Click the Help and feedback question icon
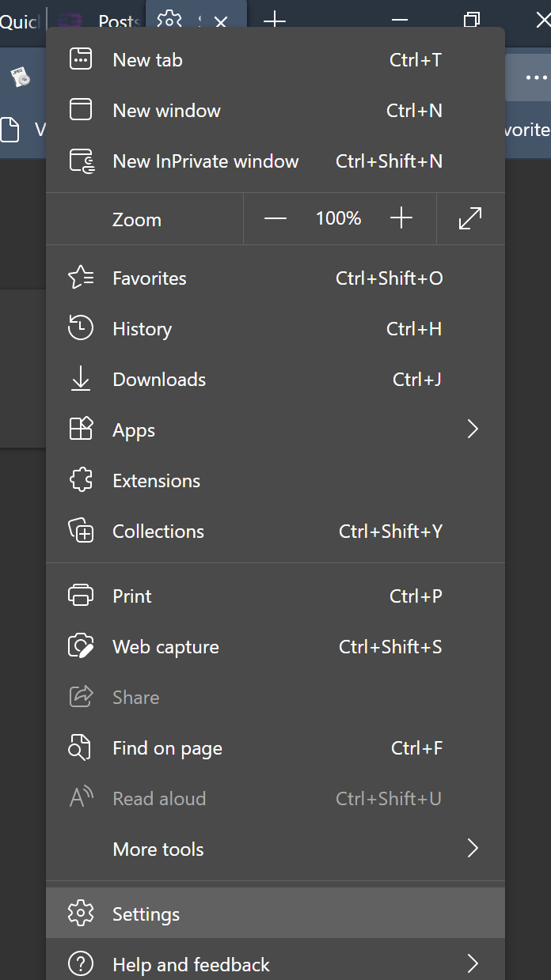Viewport: 551px width, 980px height. tap(81, 964)
